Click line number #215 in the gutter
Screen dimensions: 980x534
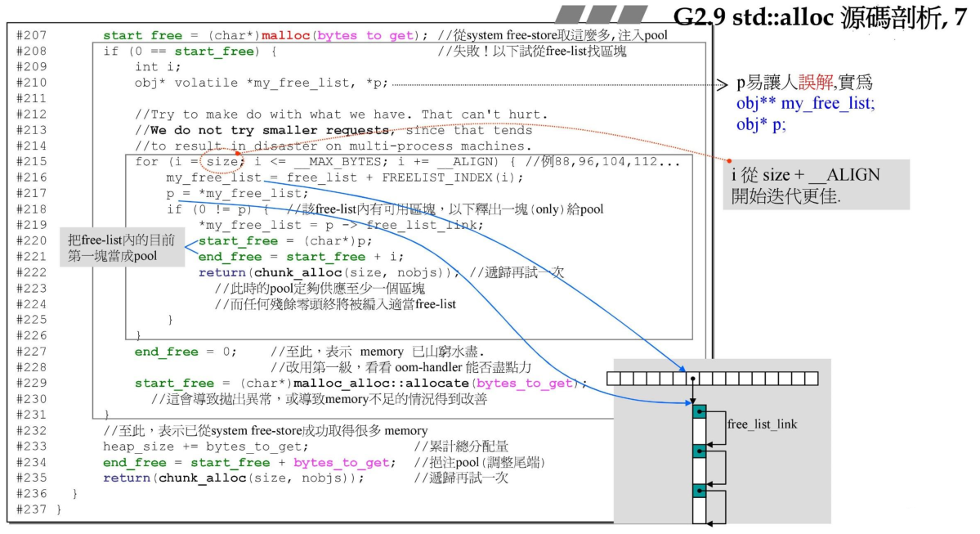[x=31, y=161]
